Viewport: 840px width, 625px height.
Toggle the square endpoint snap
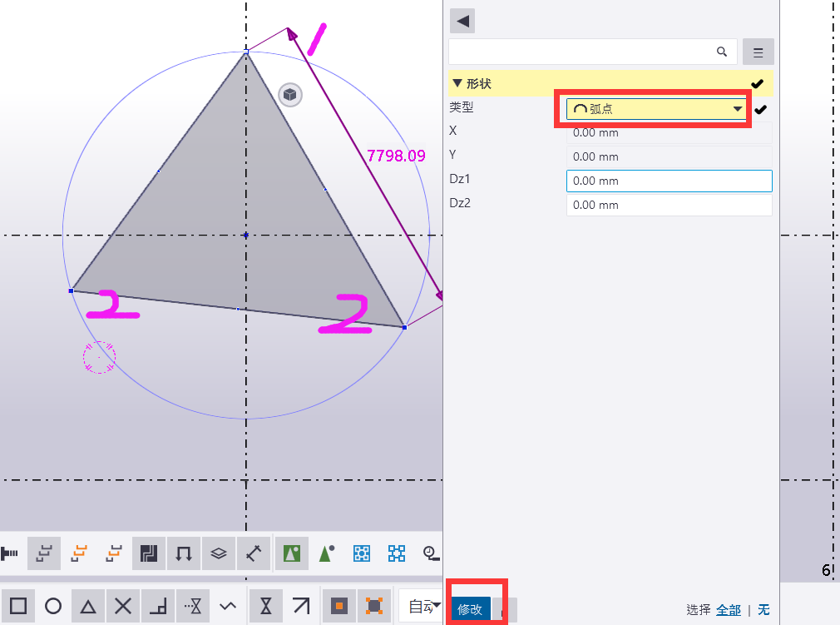[18, 606]
